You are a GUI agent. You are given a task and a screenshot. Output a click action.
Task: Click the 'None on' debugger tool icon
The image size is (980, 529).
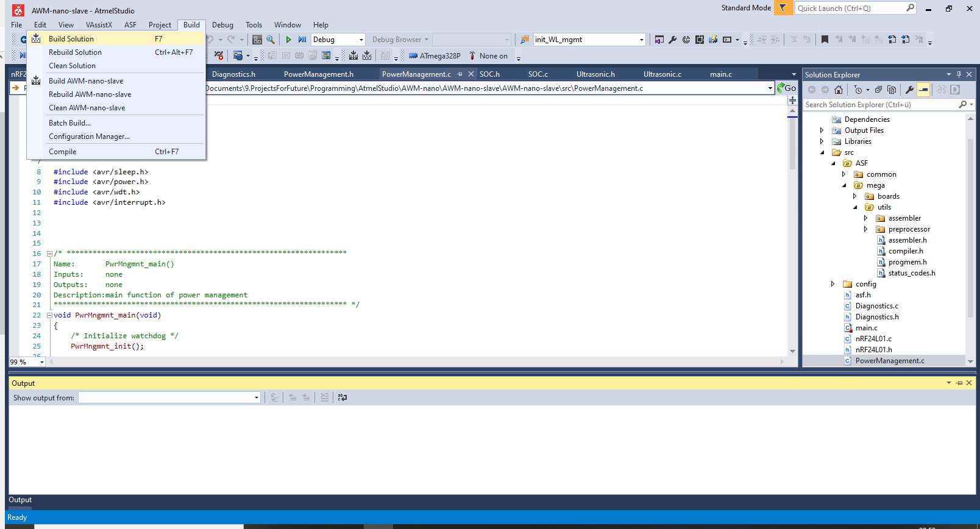coord(472,56)
